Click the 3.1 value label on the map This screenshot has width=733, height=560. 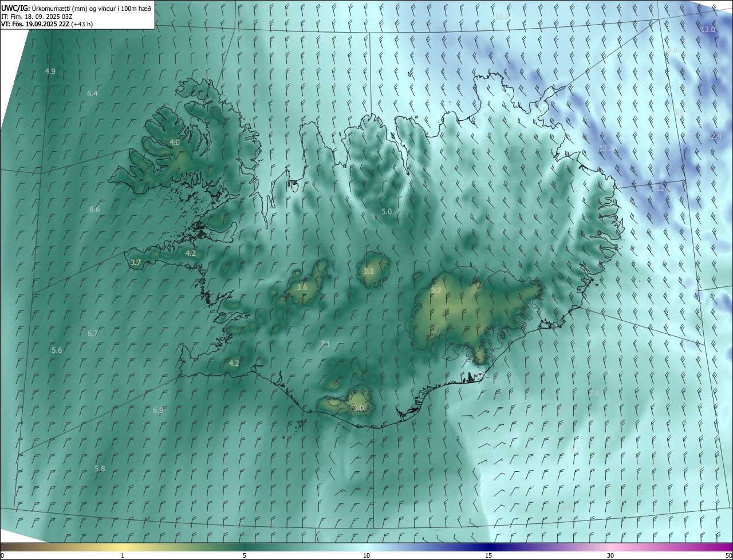pyautogui.click(x=368, y=271)
